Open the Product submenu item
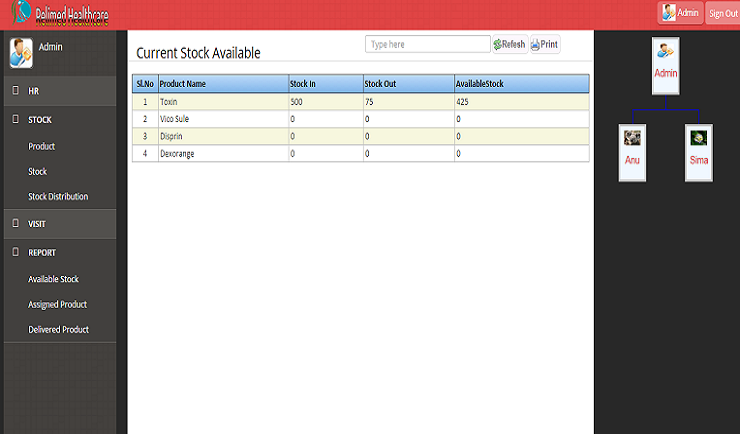The height and width of the screenshot is (434, 740). [42, 147]
